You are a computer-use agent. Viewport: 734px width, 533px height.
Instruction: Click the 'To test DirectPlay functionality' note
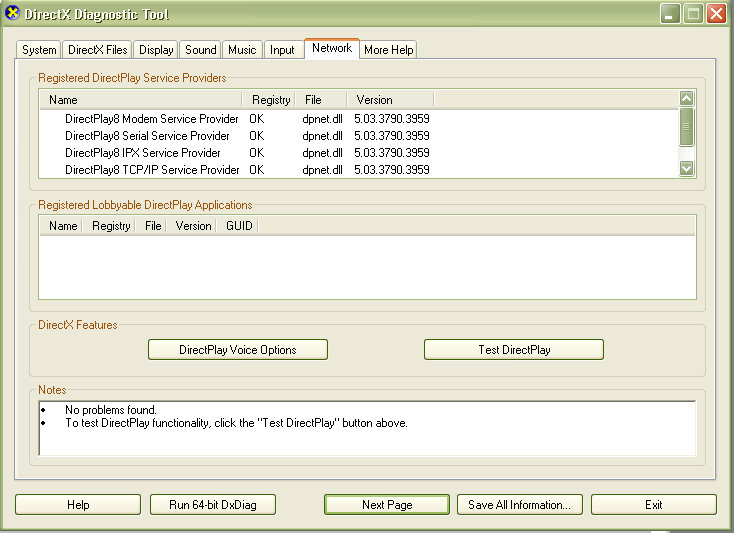tap(236, 423)
